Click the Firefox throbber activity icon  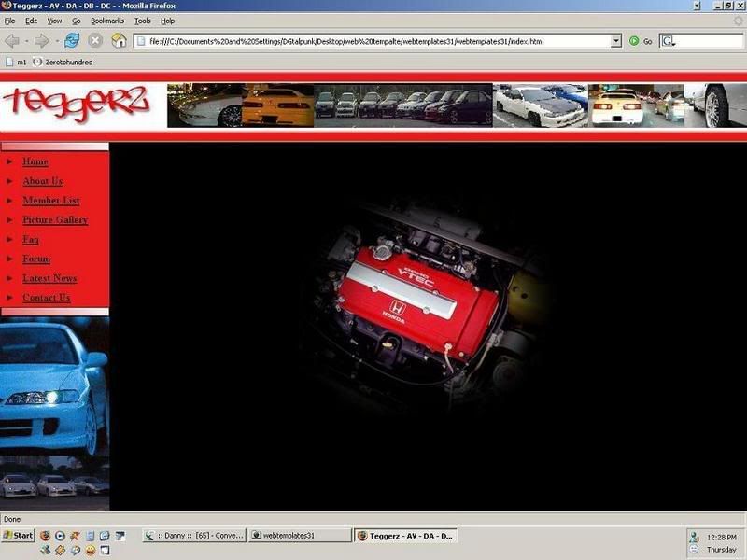pos(738,21)
